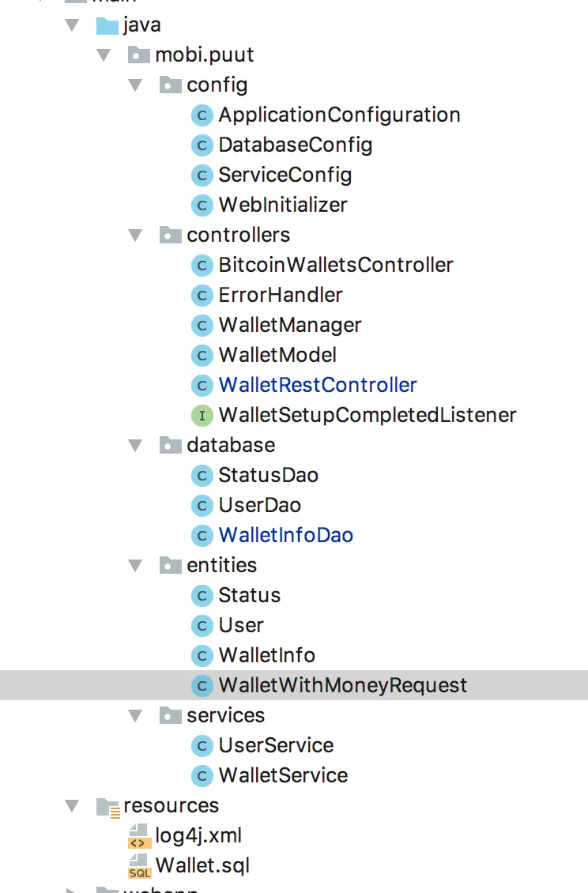Click the class icon beside WalletInfoDao

coord(202,536)
